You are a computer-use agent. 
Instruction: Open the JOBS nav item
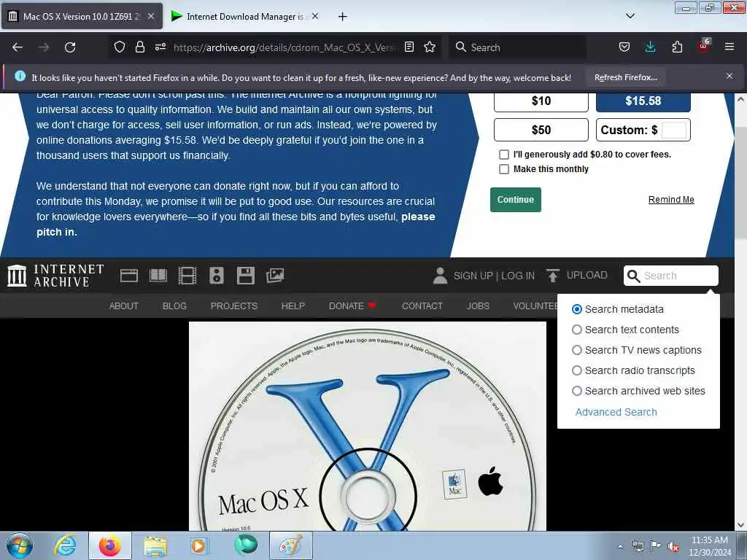(478, 306)
